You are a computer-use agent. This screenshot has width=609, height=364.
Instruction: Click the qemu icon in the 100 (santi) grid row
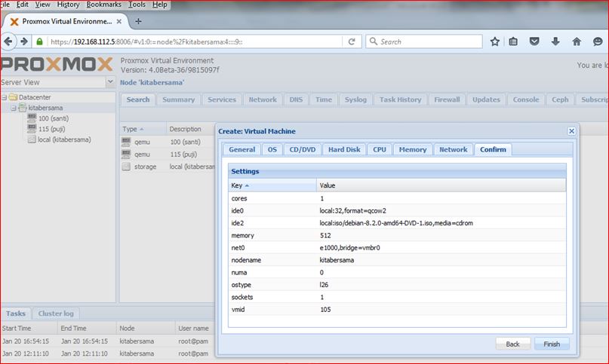(126, 142)
